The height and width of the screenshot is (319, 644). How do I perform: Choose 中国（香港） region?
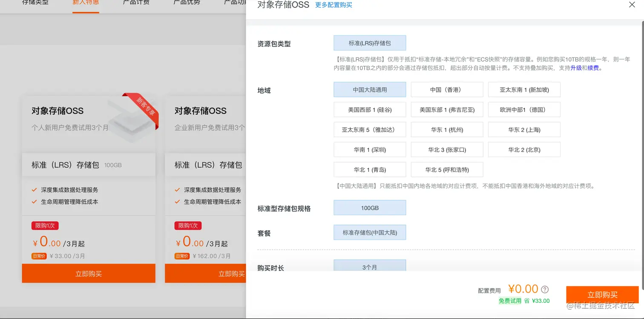click(x=447, y=90)
